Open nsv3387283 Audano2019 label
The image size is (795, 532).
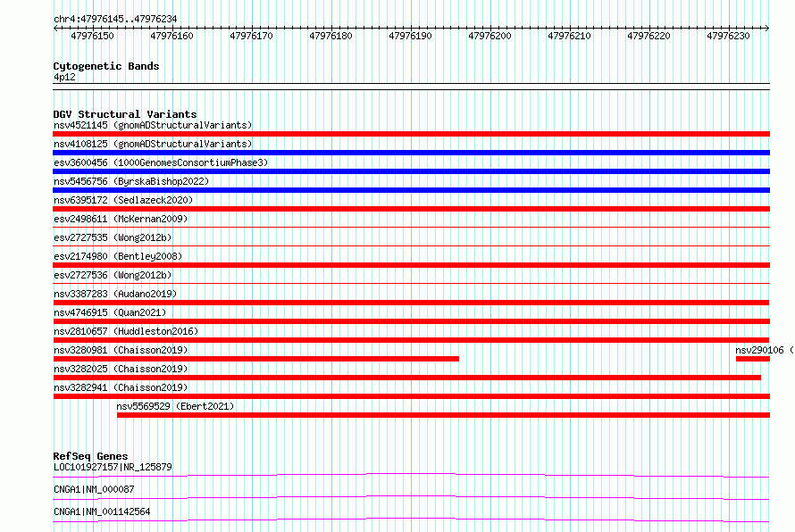[x=115, y=294]
